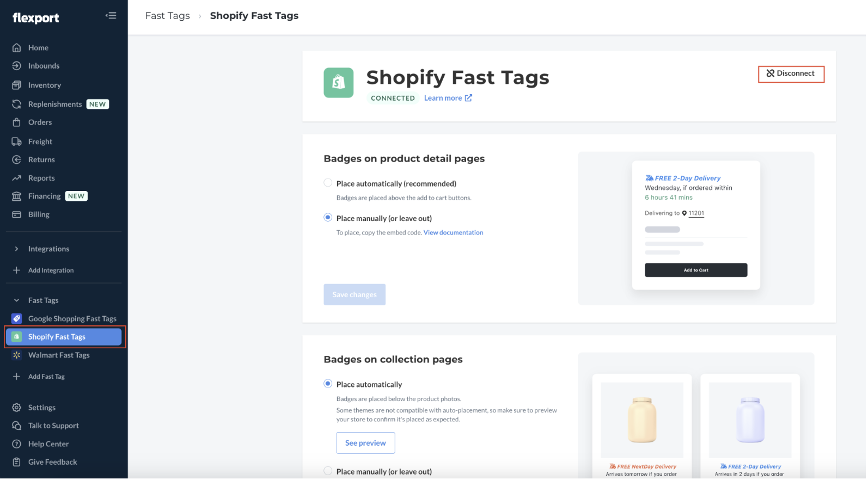Select collection pages Place automatically radio
The image size is (868, 480).
pyautogui.click(x=328, y=384)
